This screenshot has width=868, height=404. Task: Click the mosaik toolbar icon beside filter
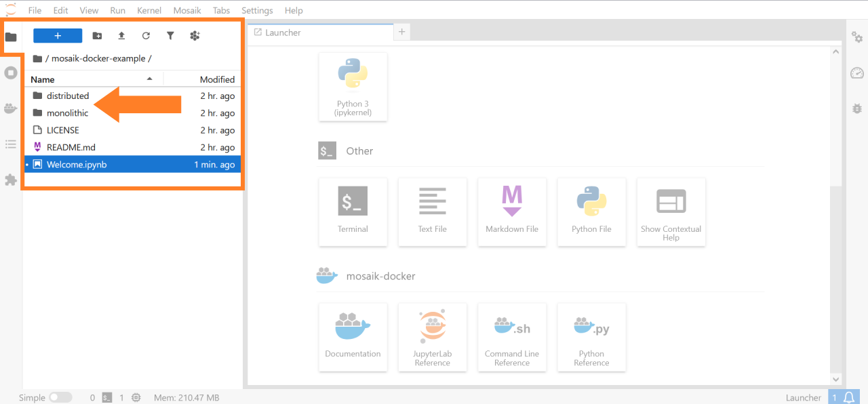click(195, 36)
